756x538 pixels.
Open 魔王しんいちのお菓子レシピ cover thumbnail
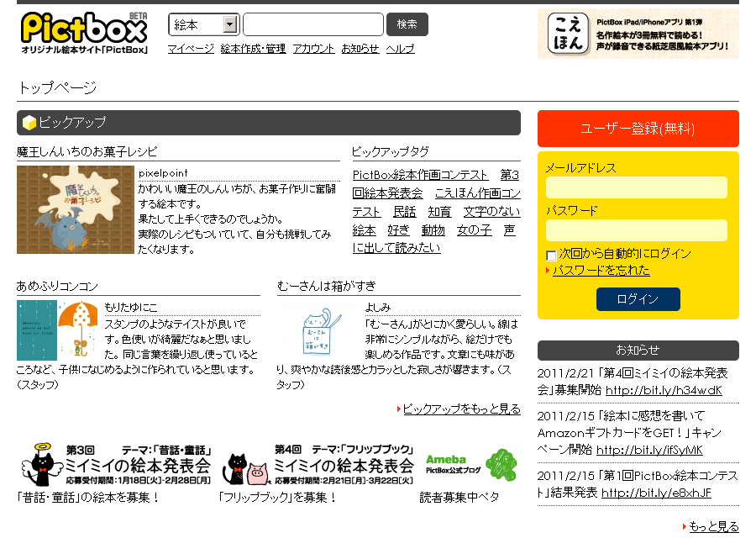(76, 209)
